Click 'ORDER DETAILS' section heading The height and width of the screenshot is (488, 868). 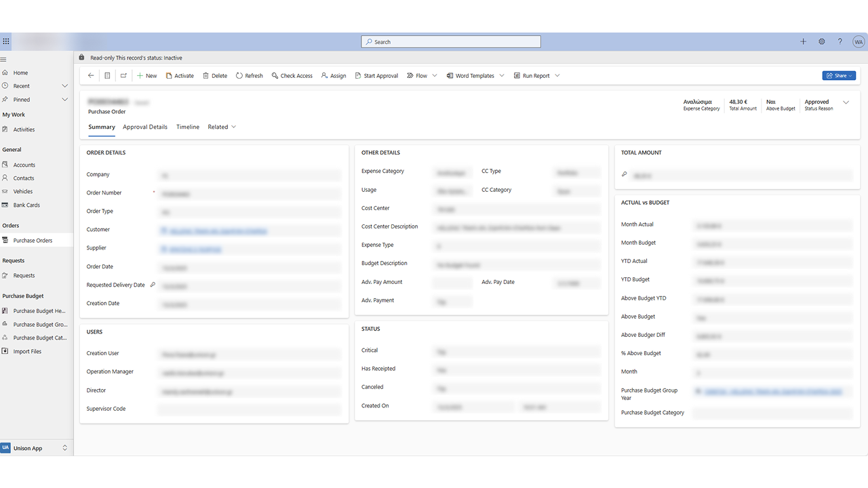point(106,152)
